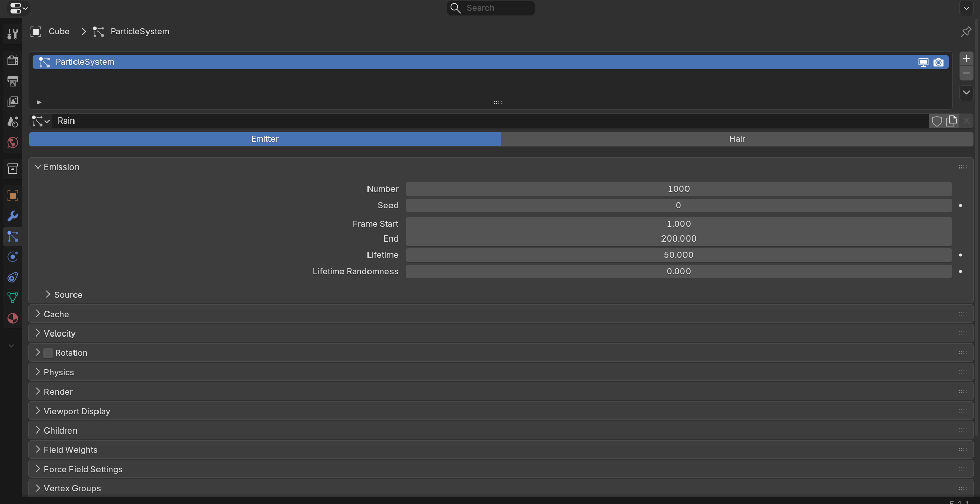Duplicate the Rain particle settings
Screen dimensions: 980x504
pos(951,121)
